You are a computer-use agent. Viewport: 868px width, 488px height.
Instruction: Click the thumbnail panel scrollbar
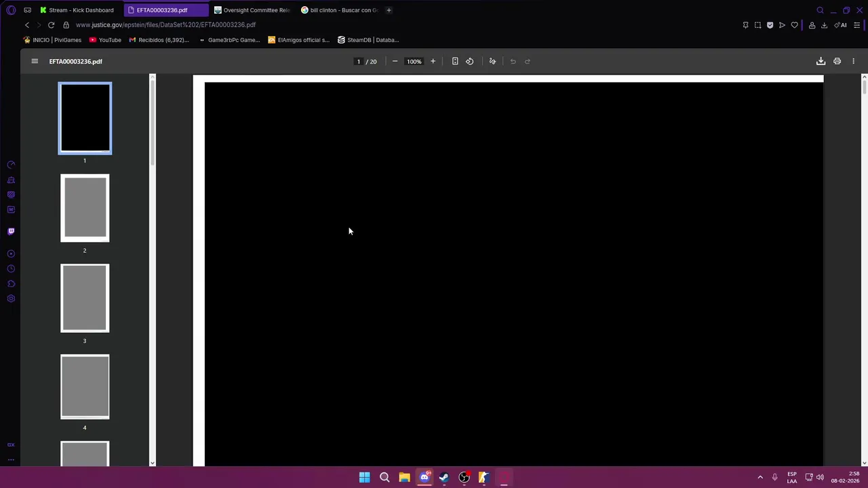153,122
